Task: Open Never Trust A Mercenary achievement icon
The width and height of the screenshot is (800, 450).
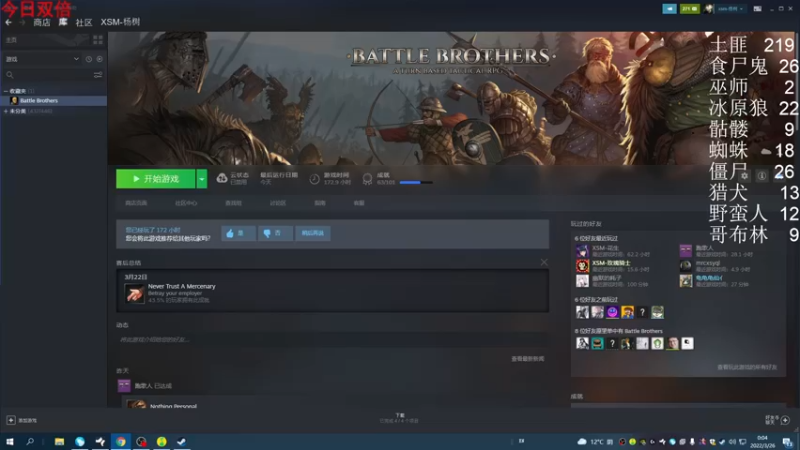Action: [x=135, y=293]
